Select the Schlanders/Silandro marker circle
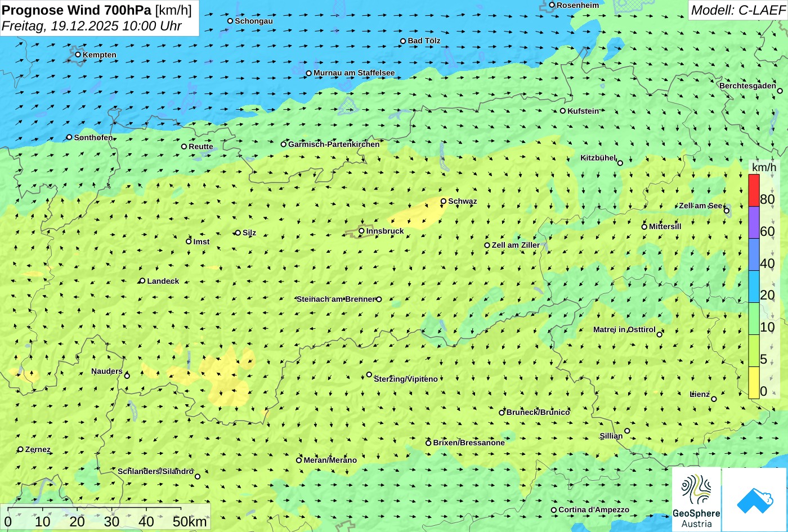 click(x=198, y=476)
